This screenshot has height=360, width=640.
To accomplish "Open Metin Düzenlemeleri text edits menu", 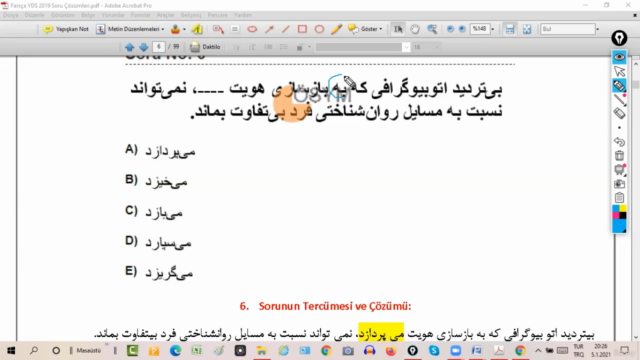I will tap(130, 29).
